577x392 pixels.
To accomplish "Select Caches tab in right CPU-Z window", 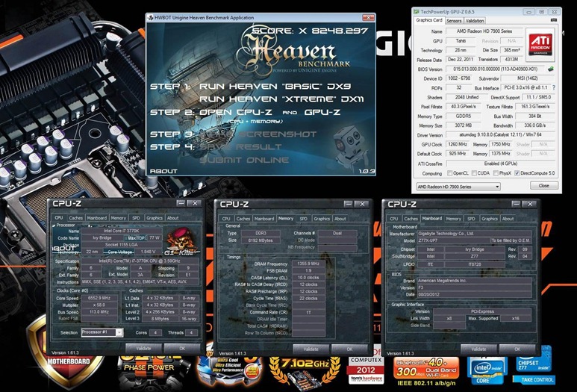I will [x=411, y=219].
